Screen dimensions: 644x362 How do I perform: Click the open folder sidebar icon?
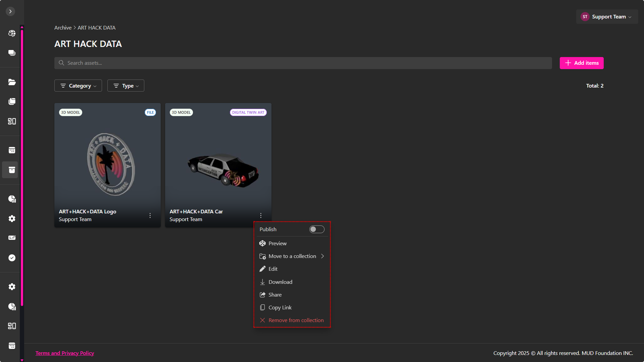[12, 82]
